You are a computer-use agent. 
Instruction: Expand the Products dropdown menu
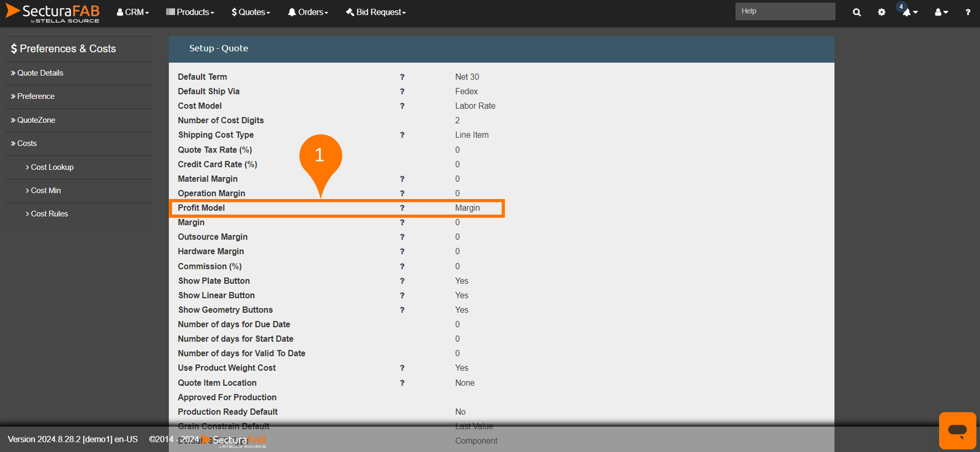pyautogui.click(x=190, y=12)
